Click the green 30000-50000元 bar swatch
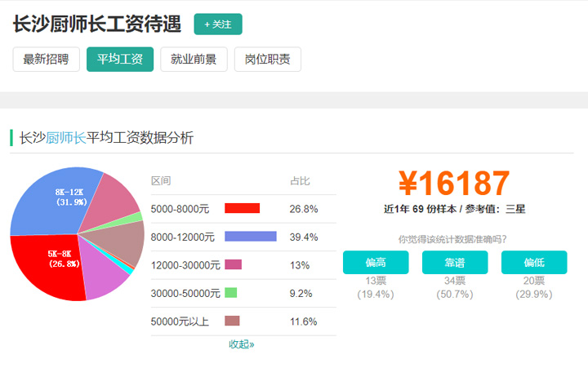Screen dimensions: 588x368 230,293
